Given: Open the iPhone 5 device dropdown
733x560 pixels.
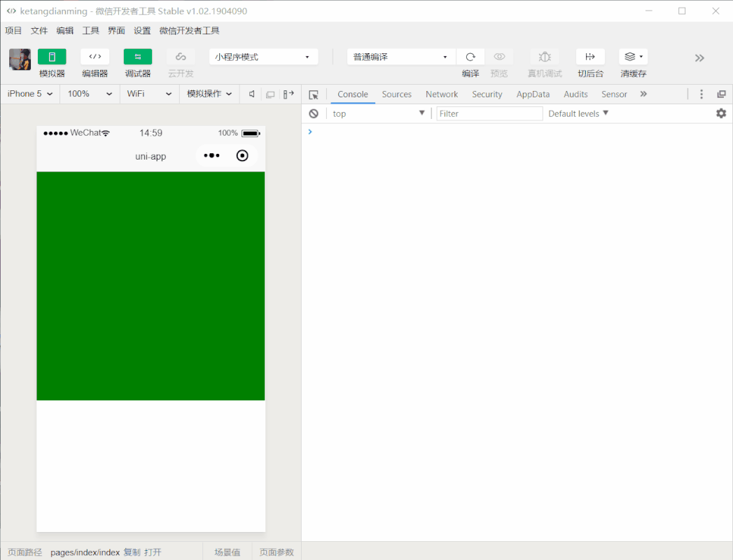Looking at the screenshot, I should [30, 94].
